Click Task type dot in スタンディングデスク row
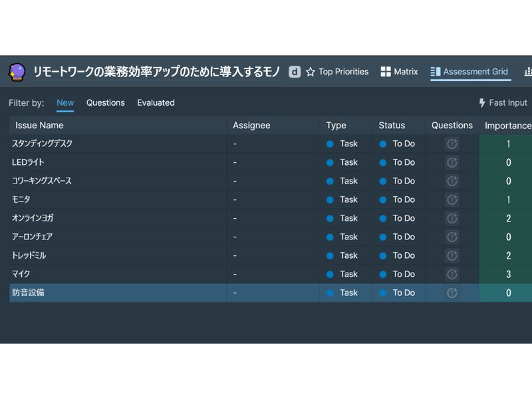 [x=330, y=144]
